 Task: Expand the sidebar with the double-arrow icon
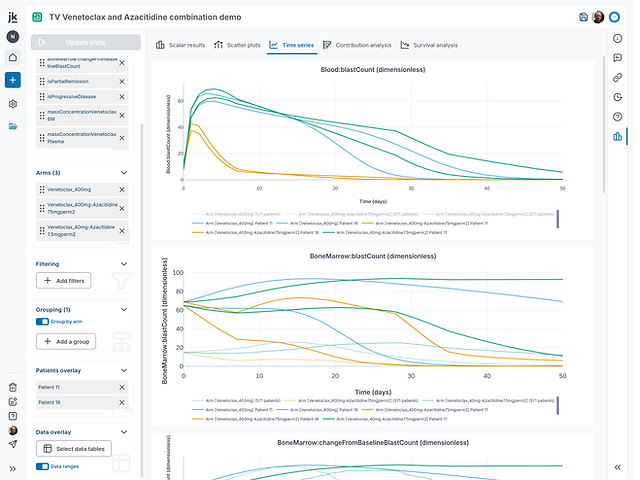(13, 469)
